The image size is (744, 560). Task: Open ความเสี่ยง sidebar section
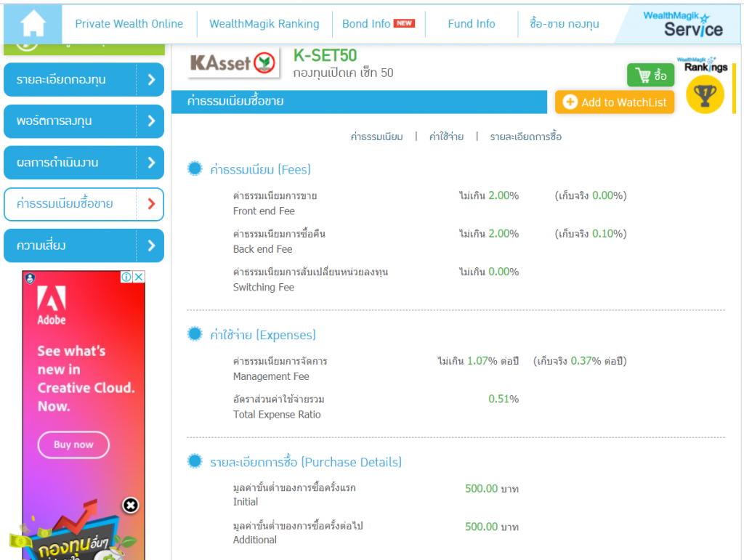(x=84, y=245)
